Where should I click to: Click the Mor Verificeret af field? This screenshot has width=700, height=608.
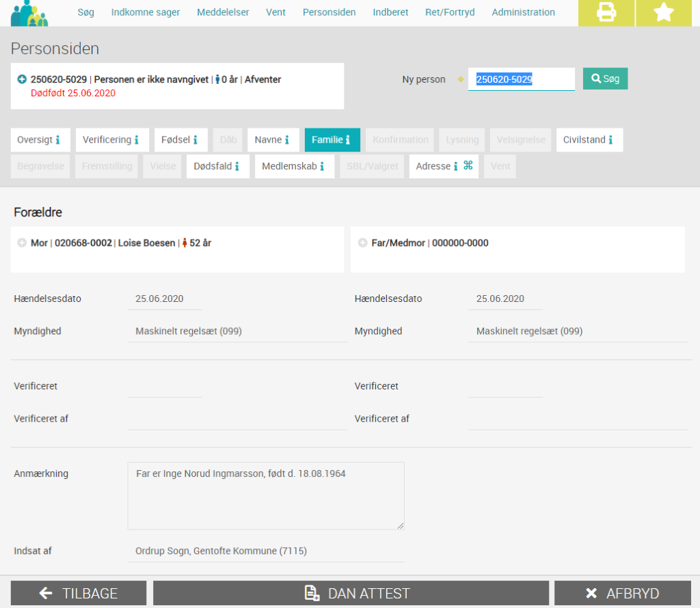[237, 419]
